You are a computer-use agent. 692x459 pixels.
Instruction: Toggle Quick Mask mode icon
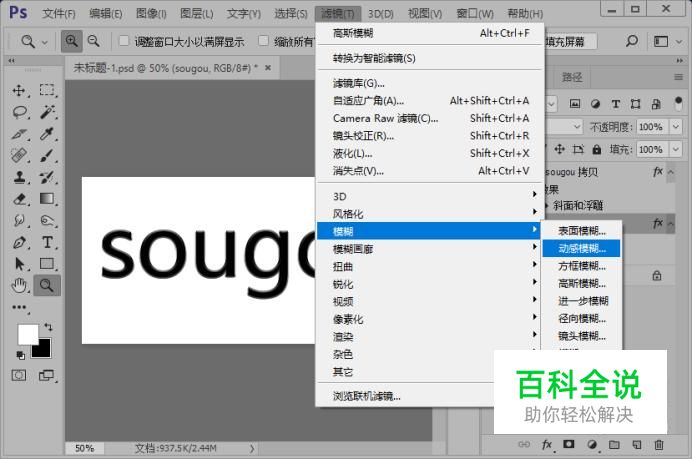[19, 375]
